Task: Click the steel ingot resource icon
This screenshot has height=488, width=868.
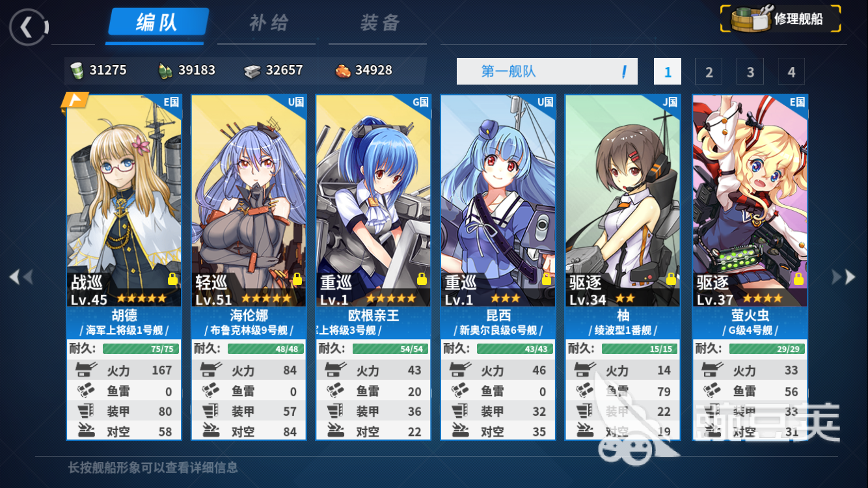Action: [252, 71]
